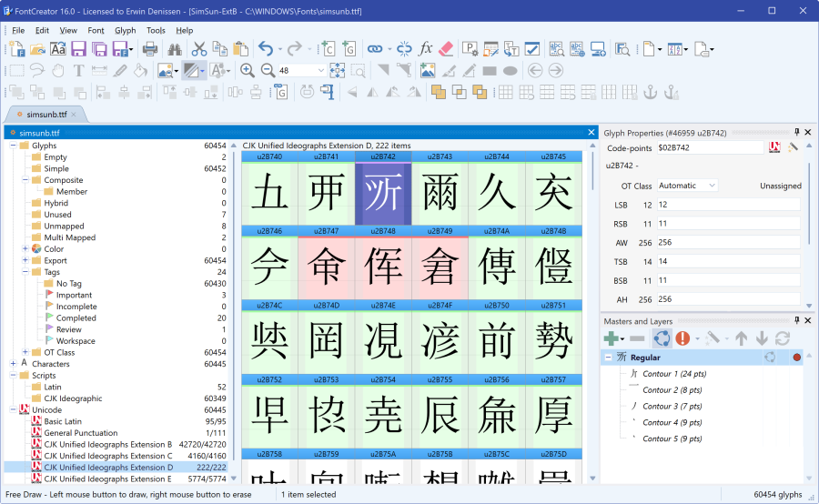Screen dimensions: 819x504
Task: Click the Zoom In magnifier
Action: tap(247, 71)
